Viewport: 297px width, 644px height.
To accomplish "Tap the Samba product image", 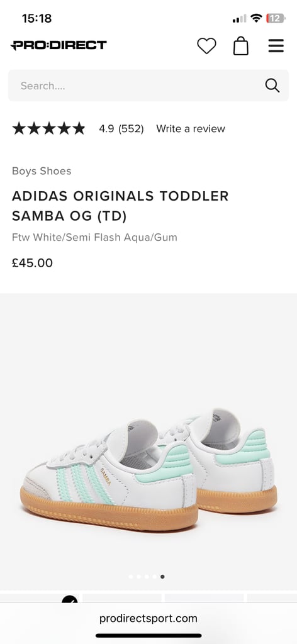I will [148, 468].
